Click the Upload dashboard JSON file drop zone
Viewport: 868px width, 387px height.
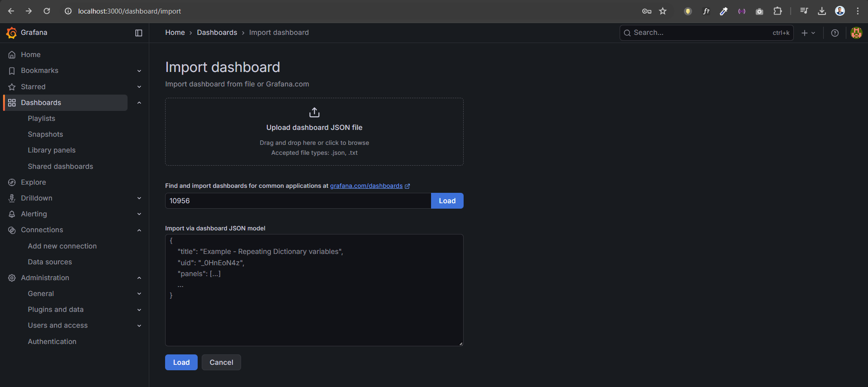coord(314,132)
